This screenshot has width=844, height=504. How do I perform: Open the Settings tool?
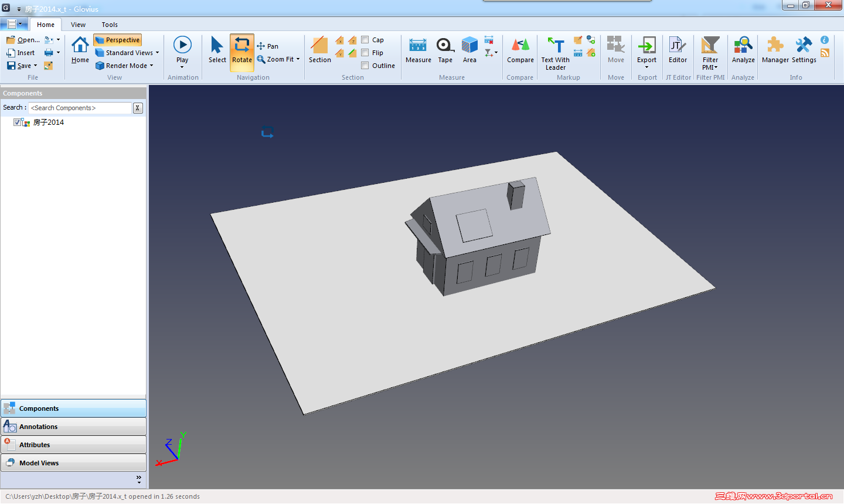pyautogui.click(x=804, y=49)
